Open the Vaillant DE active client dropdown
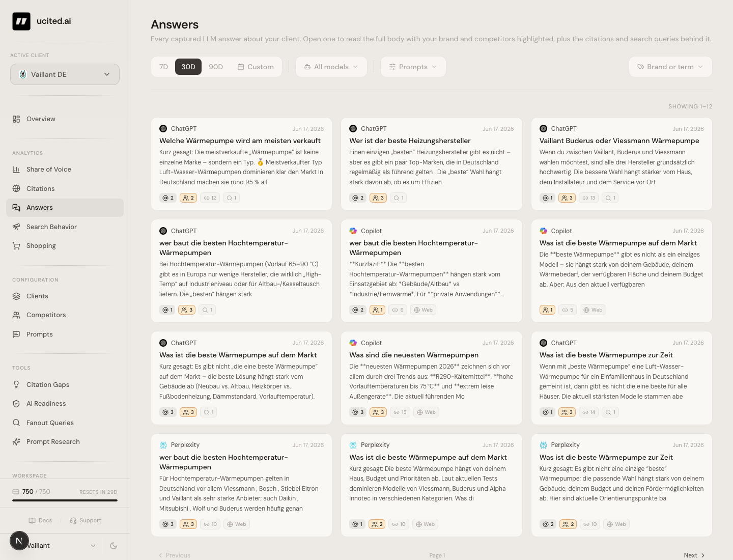Screen dimensions: 733x560 65,74
